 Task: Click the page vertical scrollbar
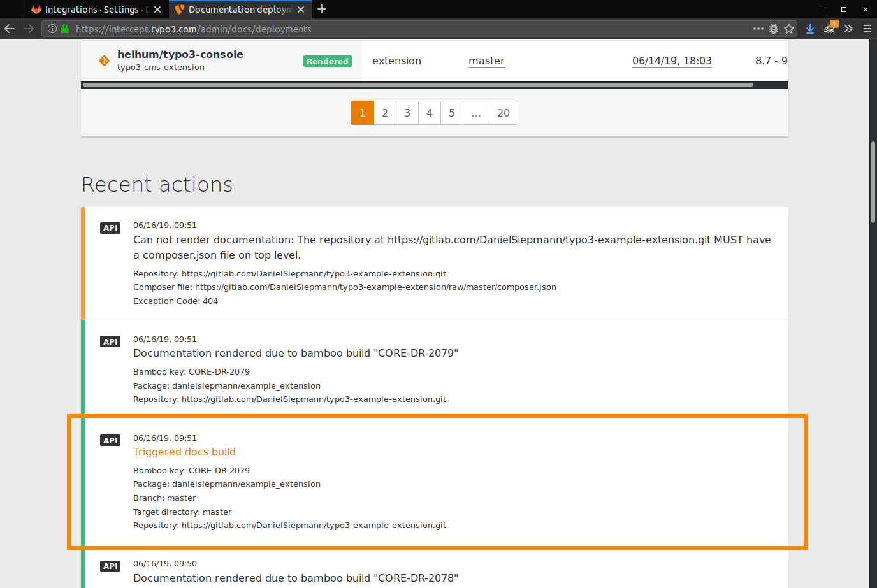(873, 182)
